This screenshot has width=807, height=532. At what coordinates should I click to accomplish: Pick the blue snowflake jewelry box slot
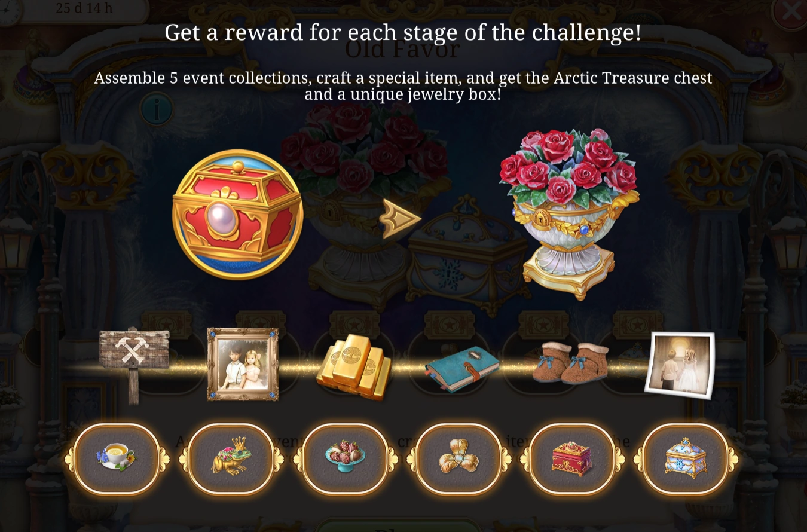686,458
